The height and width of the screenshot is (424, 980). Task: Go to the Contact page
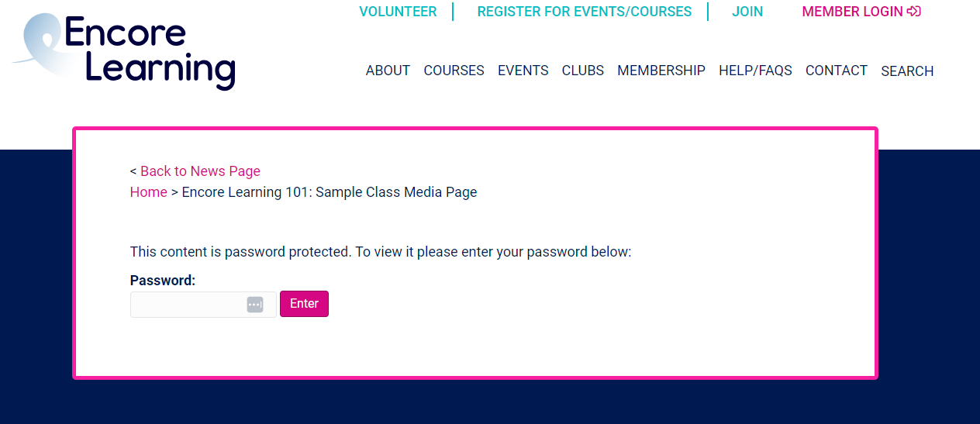coord(836,71)
